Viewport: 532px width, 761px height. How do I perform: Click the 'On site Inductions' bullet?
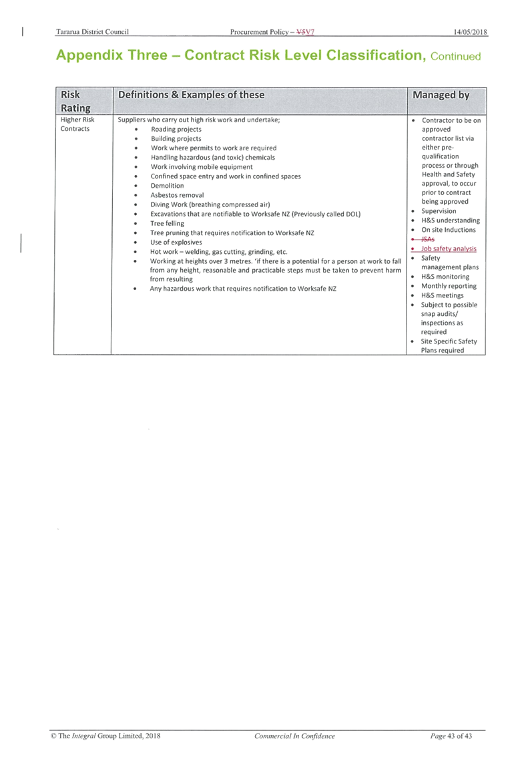point(449,230)
